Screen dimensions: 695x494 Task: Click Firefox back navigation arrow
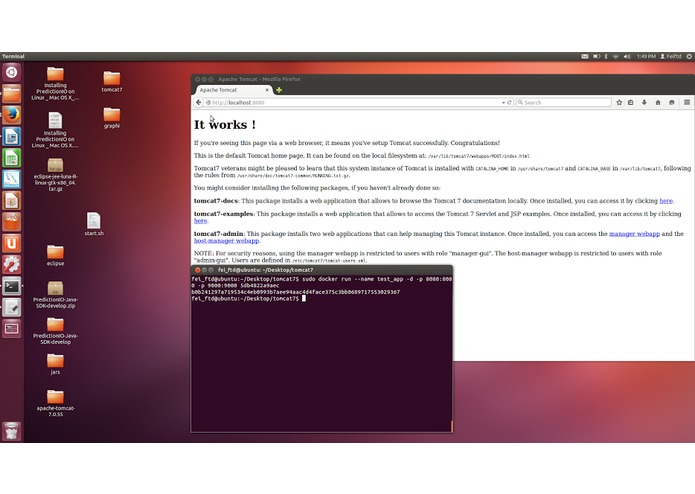(x=199, y=102)
